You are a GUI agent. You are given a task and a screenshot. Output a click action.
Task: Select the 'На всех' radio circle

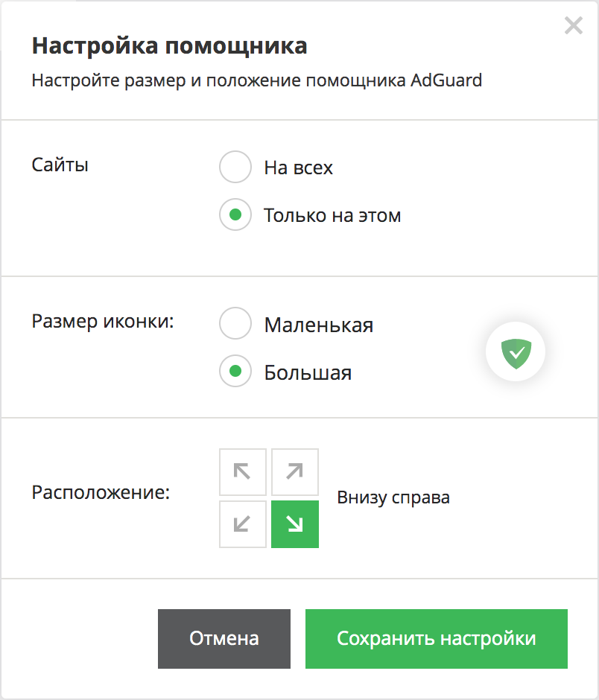pyautogui.click(x=235, y=167)
